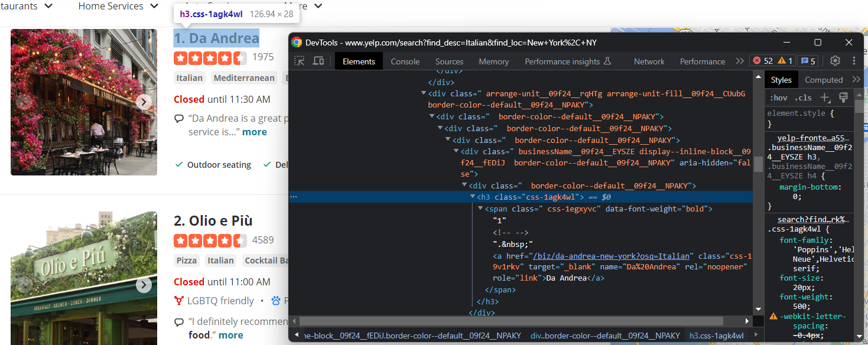Open the Home Services dropdown
The width and height of the screenshot is (868, 345).
coord(118,6)
